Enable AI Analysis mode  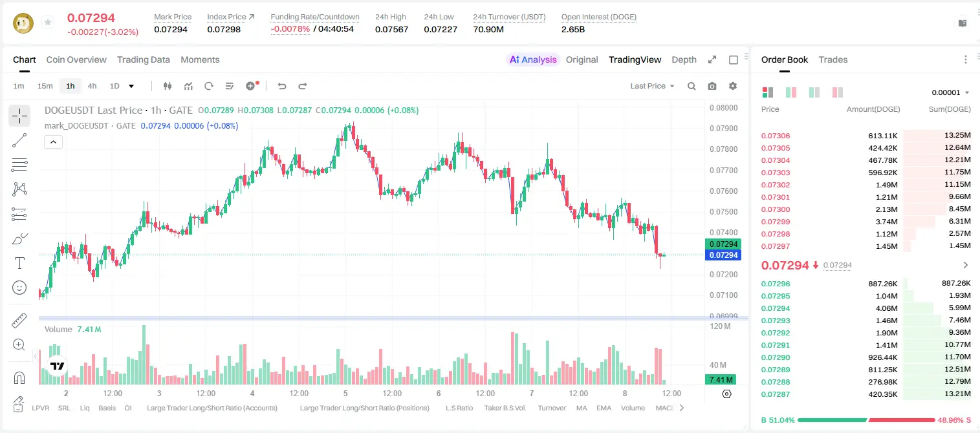(533, 59)
